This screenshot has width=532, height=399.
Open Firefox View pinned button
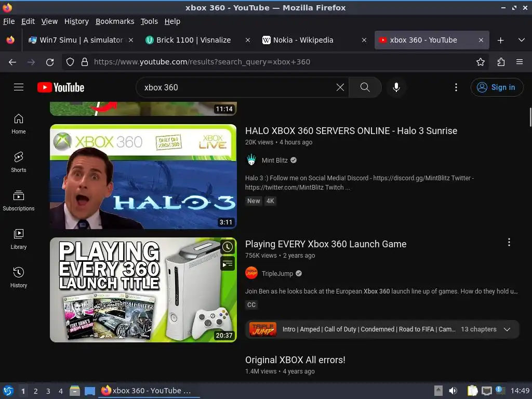click(x=10, y=40)
